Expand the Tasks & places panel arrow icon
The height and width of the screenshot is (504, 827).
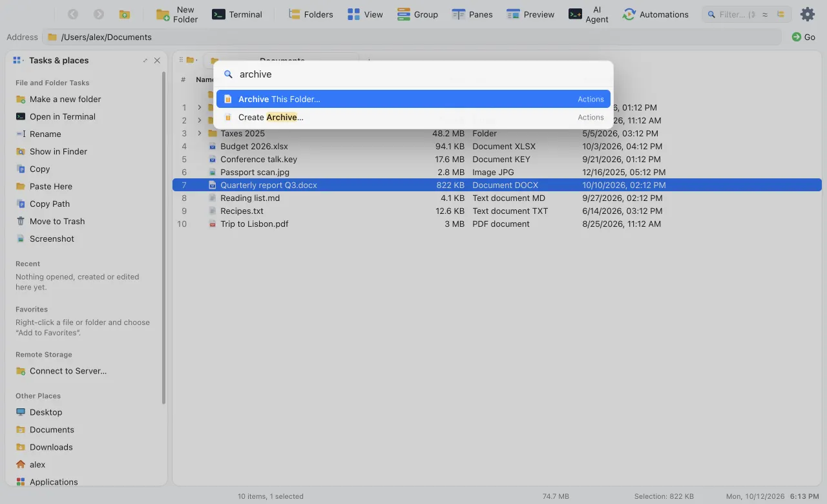tap(145, 60)
